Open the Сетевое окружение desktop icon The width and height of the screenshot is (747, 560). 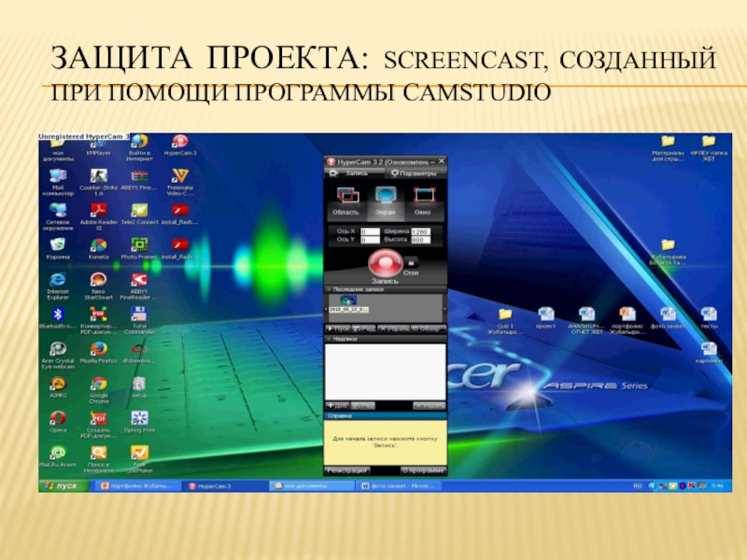point(58,217)
